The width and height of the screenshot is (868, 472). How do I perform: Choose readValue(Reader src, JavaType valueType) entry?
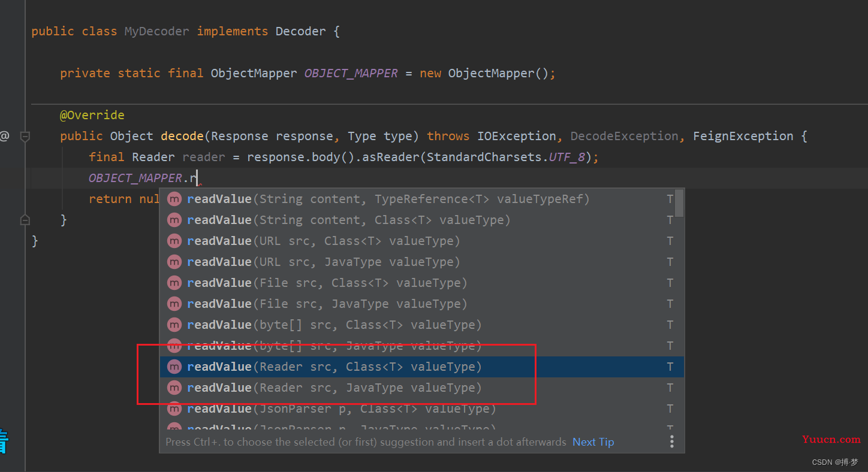421,388
